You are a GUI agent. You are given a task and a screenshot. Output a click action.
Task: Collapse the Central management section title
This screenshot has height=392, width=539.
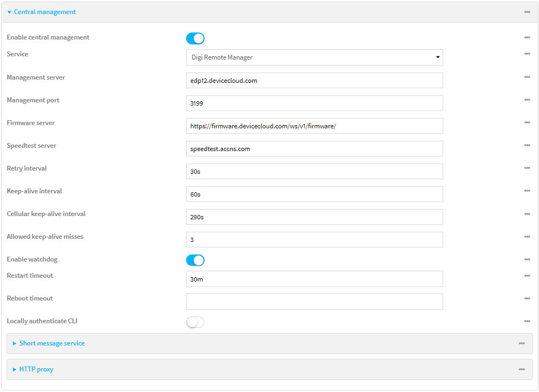coord(44,11)
